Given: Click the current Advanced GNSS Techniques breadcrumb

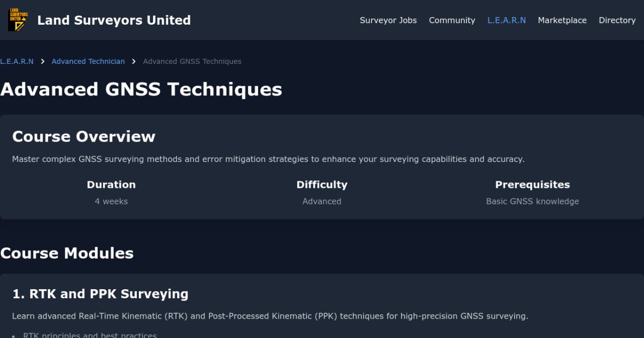Looking at the screenshot, I should [192, 62].
